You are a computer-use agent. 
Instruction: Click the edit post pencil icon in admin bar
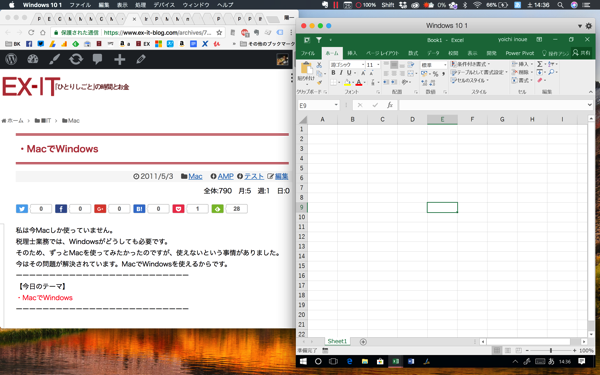click(x=141, y=59)
